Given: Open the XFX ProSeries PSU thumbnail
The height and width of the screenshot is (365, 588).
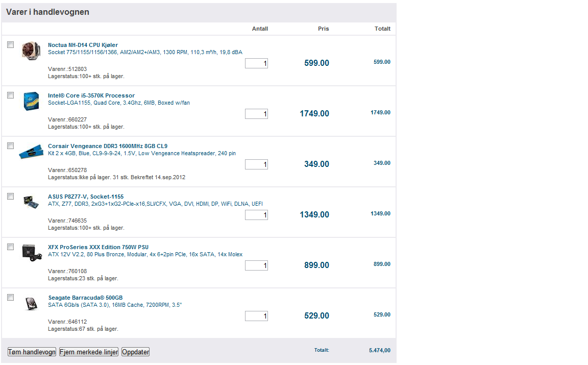Looking at the screenshot, I should pyautogui.click(x=32, y=253).
